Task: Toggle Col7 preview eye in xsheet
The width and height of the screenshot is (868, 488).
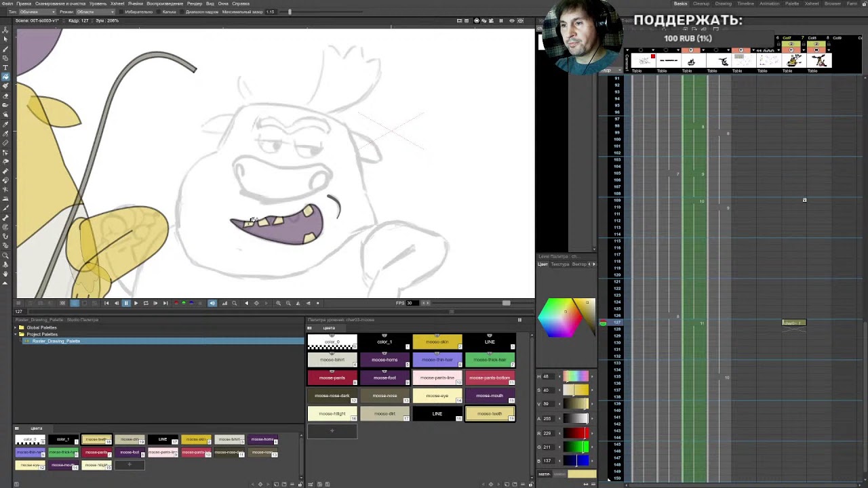Action: tap(791, 44)
